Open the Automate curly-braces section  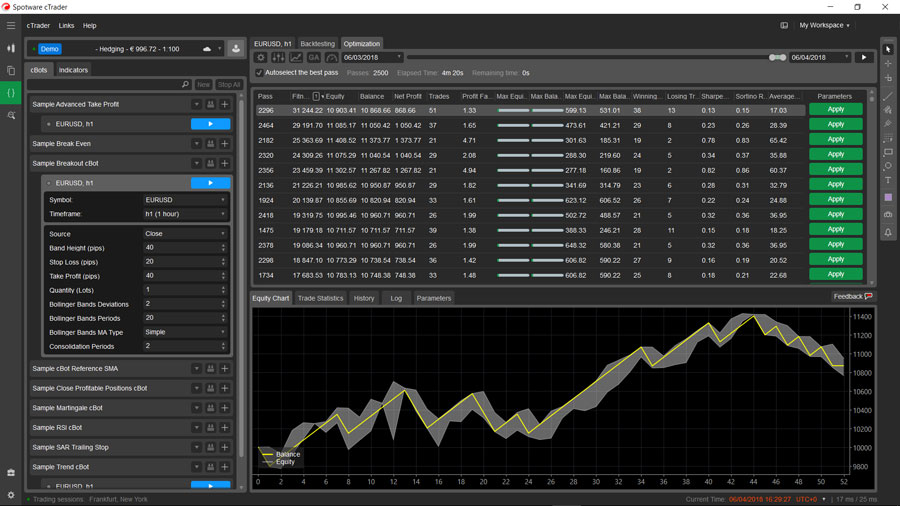(x=11, y=93)
